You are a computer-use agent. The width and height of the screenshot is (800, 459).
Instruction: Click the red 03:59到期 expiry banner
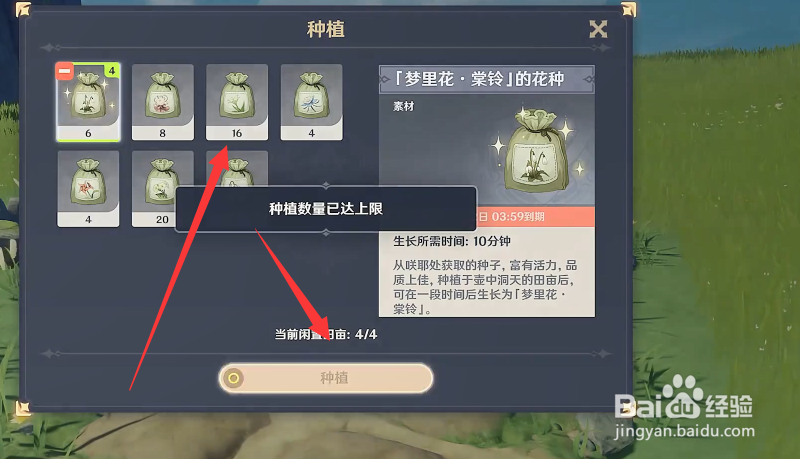[535, 217]
